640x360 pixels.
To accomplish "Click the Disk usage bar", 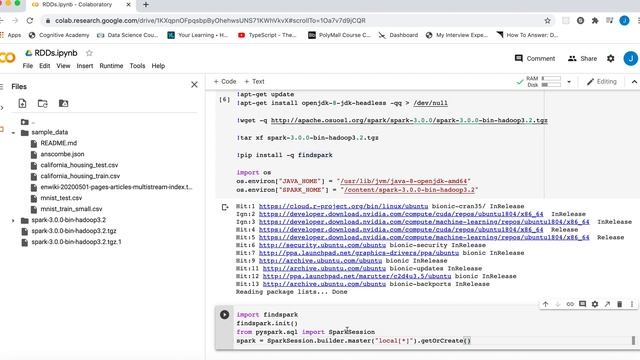I will [551, 85].
